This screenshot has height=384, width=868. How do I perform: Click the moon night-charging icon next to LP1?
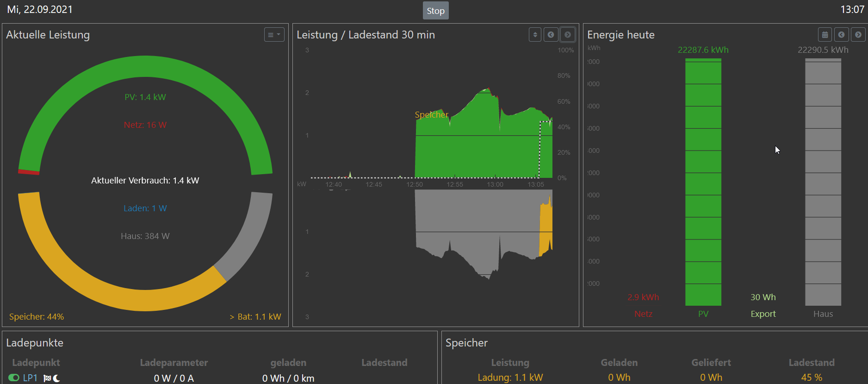click(56, 378)
